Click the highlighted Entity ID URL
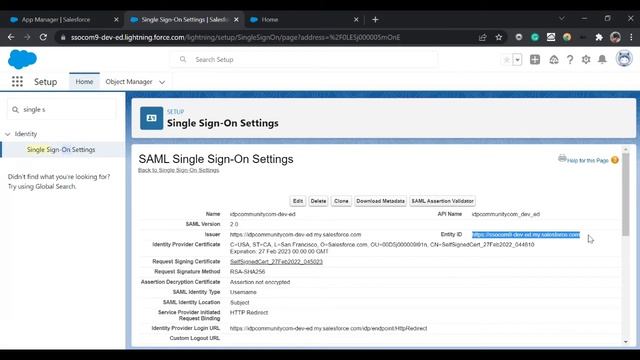Viewport: 640px width, 360px height. [x=526, y=235]
